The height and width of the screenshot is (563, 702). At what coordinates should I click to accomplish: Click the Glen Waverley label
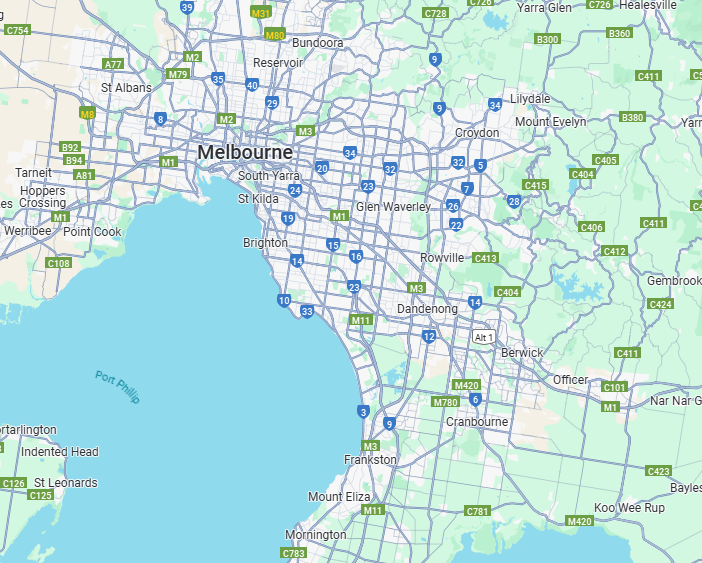(x=393, y=207)
